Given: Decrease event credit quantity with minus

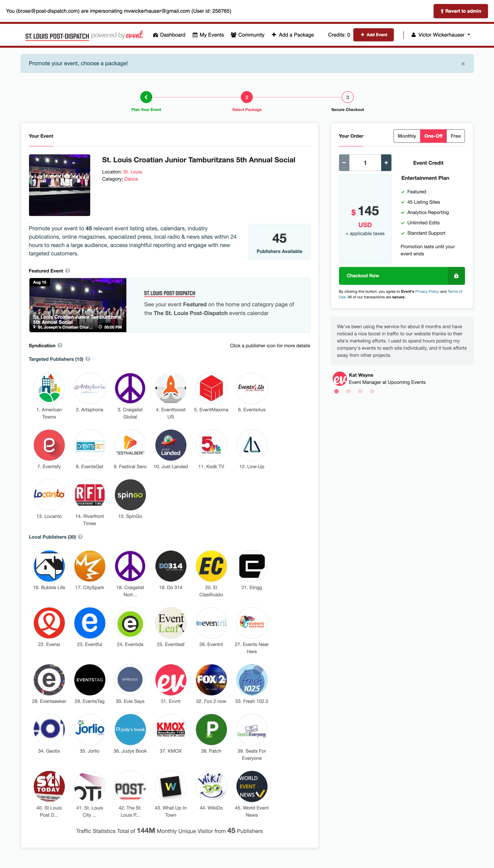Looking at the screenshot, I should pyautogui.click(x=344, y=163).
